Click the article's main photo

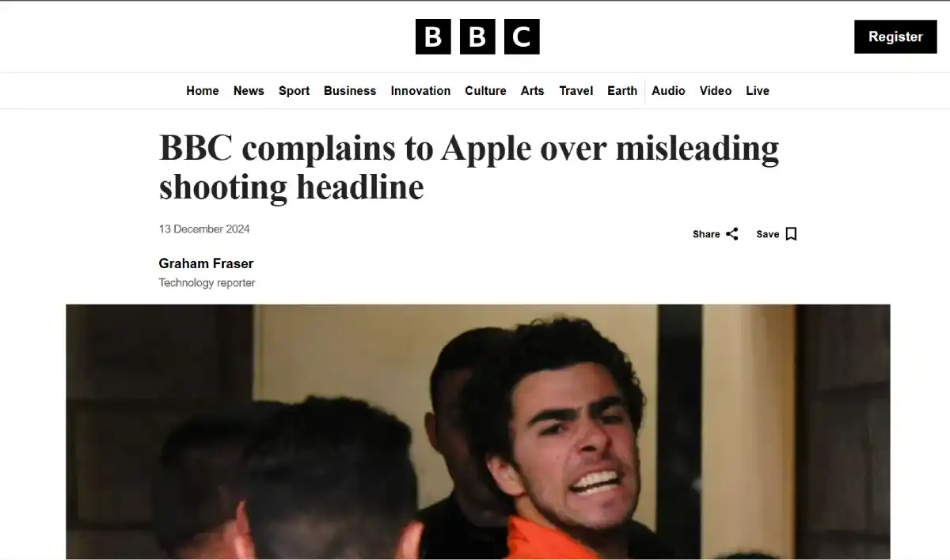coord(477,432)
